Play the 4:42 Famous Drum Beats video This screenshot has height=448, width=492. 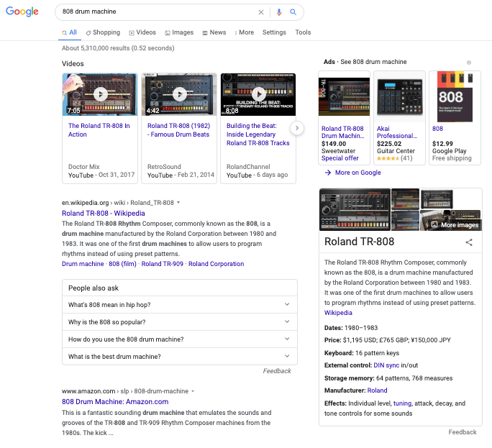[x=179, y=94]
